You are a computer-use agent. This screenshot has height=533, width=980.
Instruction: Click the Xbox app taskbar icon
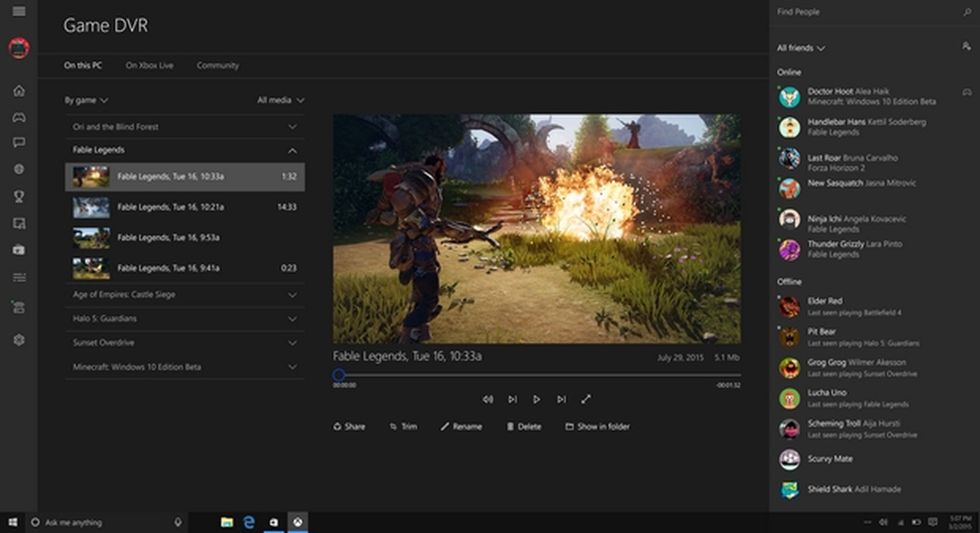pyautogui.click(x=298, y=522)
